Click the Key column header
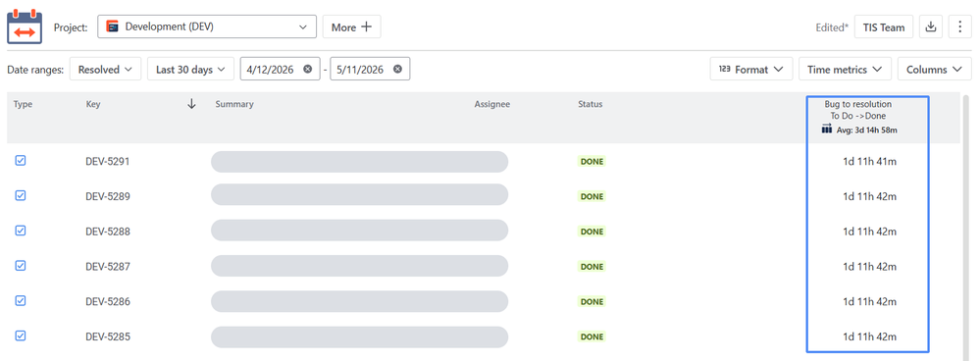This screenshot has height=361, width=980. pyautogui.click(x=93, y=104)
